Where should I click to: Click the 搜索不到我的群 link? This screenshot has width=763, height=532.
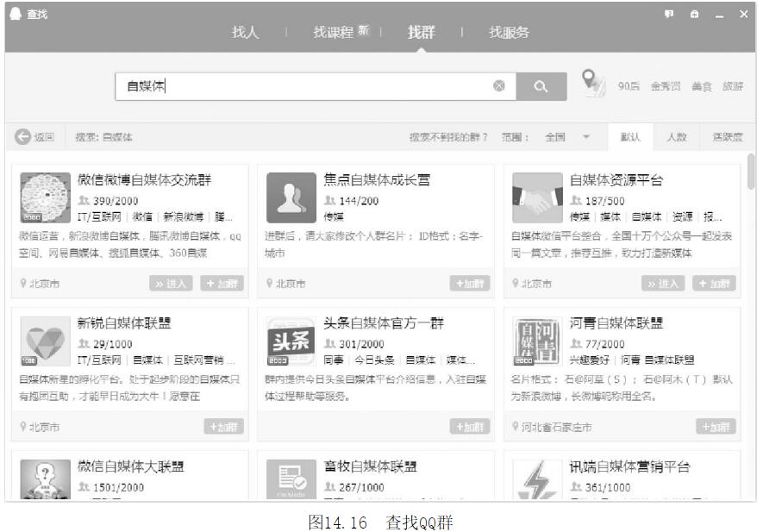click(x=447, y=137)
